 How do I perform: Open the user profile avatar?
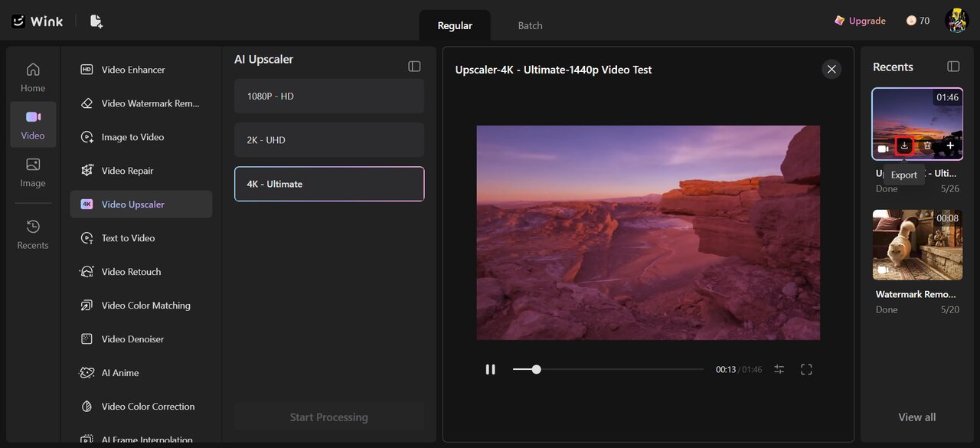pos(957,21)
